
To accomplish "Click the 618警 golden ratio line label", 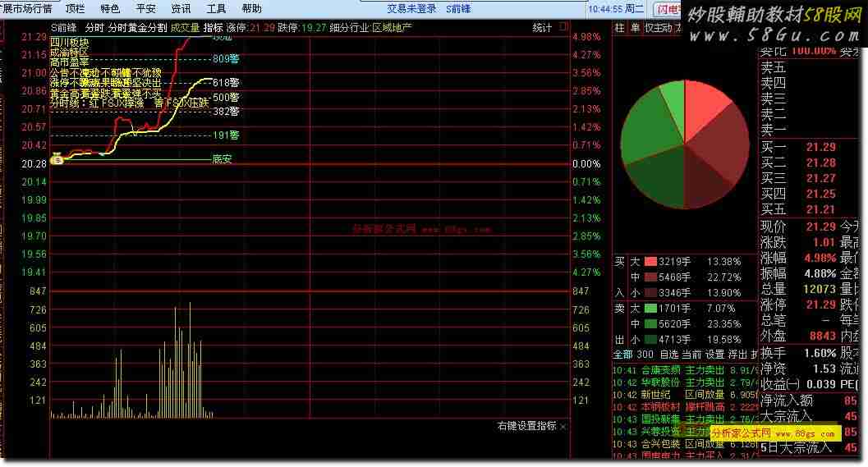I will click(226, 82).
